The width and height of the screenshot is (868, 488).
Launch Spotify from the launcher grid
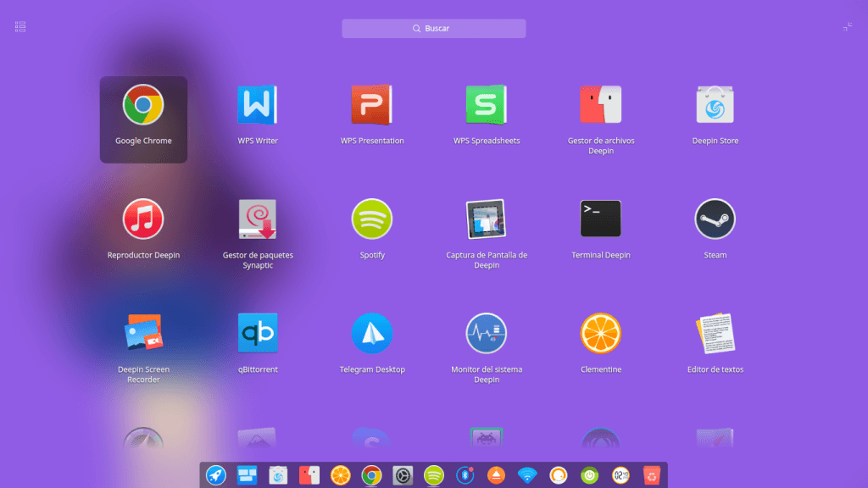[x=372, y=229]
